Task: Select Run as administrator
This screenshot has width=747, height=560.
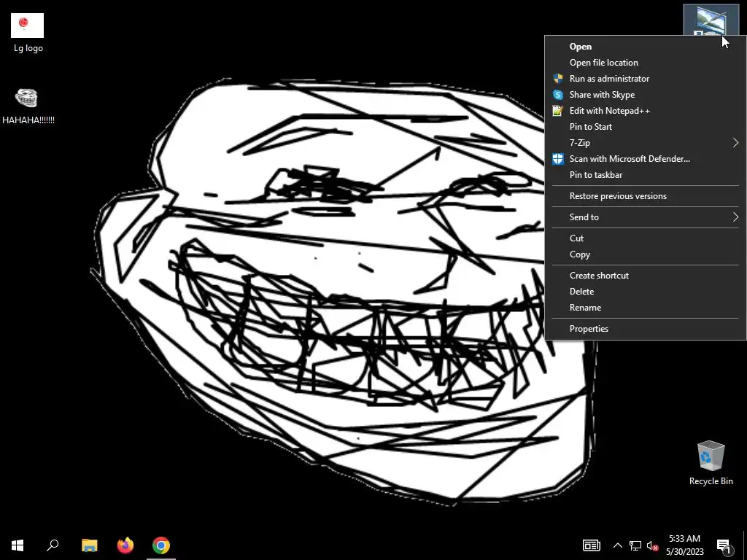Action: [645, 79]
